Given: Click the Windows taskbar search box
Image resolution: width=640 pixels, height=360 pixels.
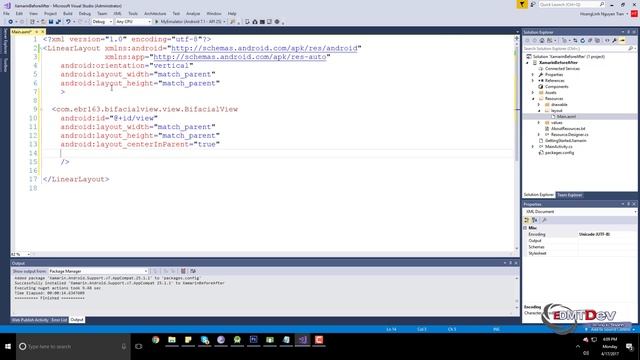Looking at the screenshot, I should [x=73, y=347].
